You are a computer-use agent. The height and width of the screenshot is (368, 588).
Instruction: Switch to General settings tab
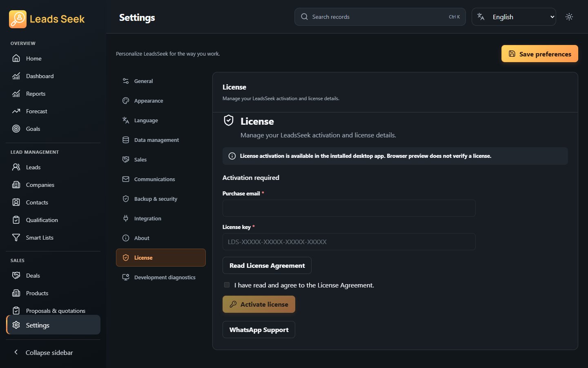pos(161,81)
